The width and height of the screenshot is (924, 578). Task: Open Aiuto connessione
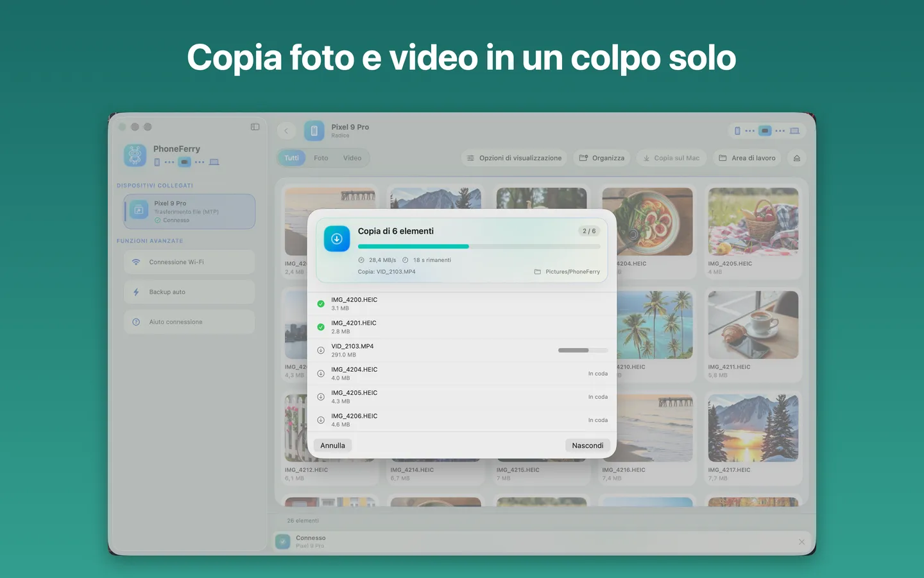click(x=189, y=322)
